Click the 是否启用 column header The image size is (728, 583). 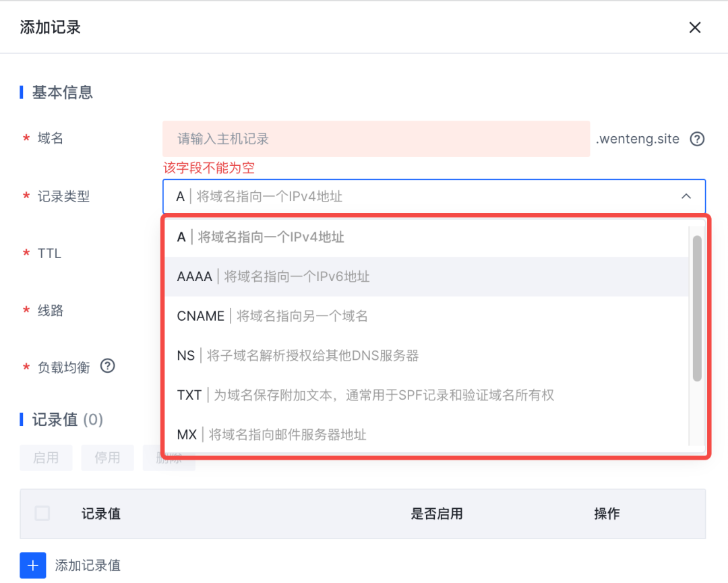click(x=437, y=514)
